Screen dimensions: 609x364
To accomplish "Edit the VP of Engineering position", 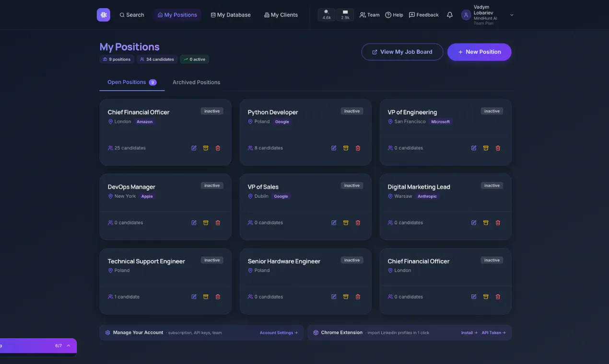I will (x=474, y=148).
